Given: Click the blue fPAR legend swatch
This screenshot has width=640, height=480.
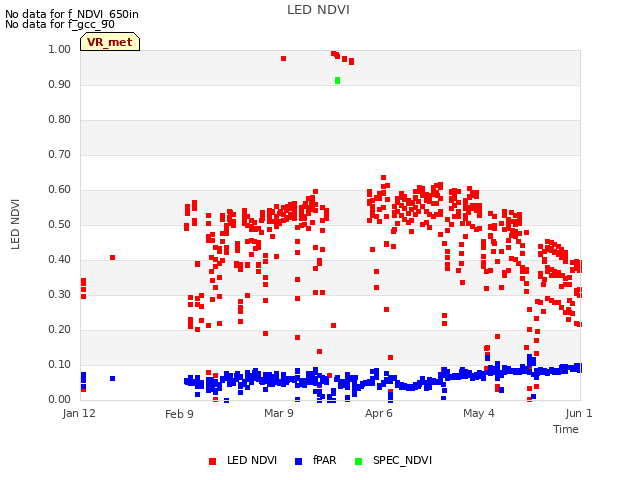Looking at the screenshot, I should (298, 461).
